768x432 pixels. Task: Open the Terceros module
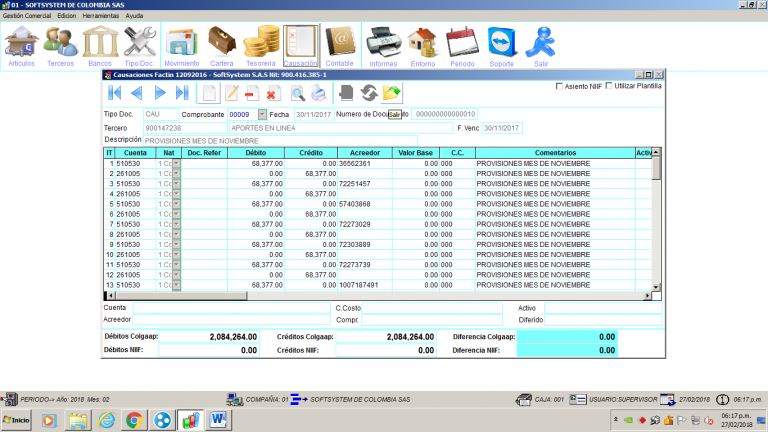(x=60, y=47)
